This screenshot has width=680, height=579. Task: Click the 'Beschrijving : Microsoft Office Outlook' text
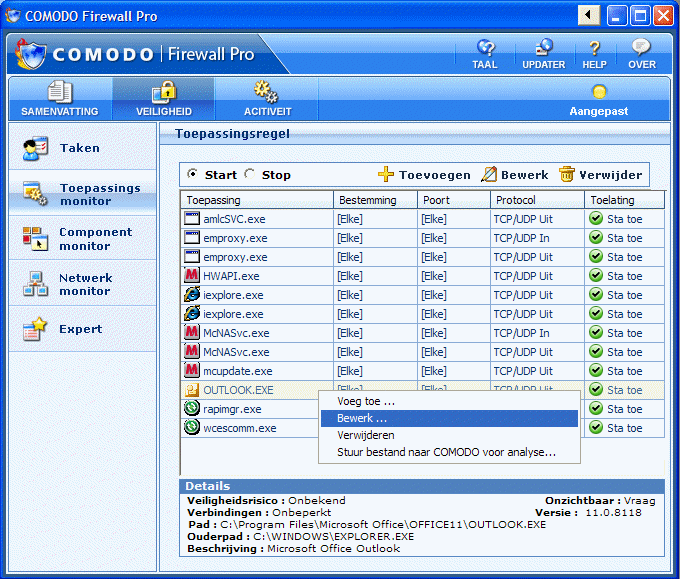[x=294, y=548]
